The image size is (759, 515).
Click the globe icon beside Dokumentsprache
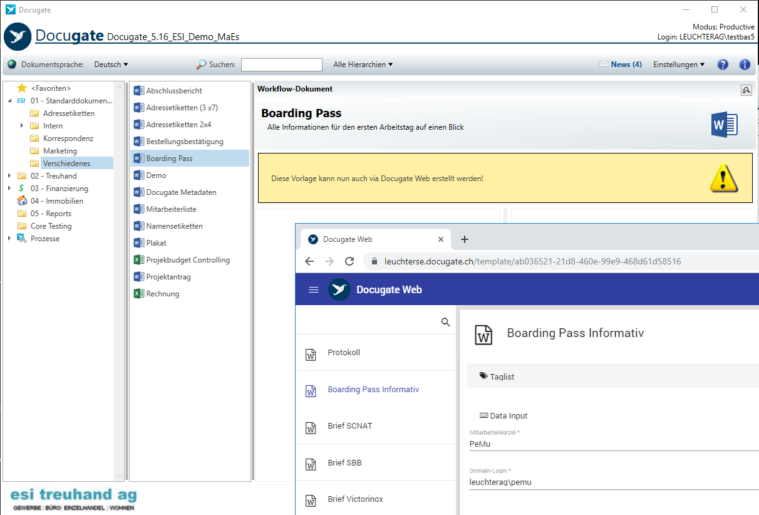pyautogui.click(x=12, y=64)
